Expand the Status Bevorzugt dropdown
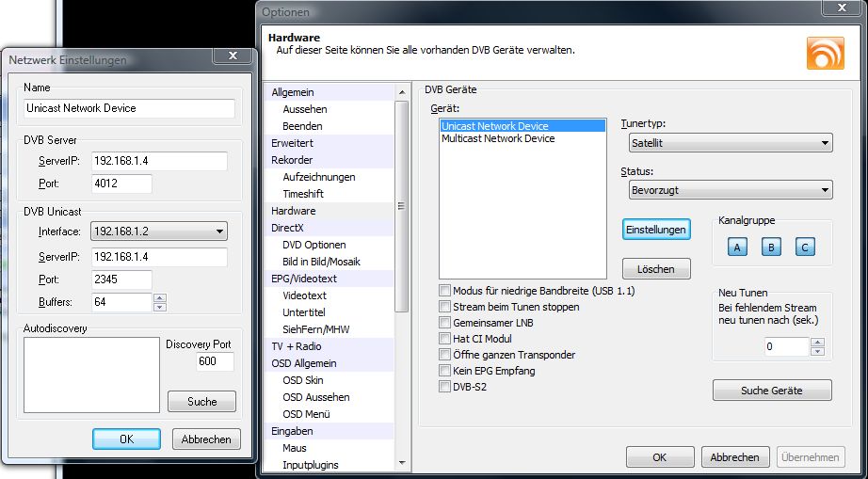868x479 pixels. tap(731, 190)
